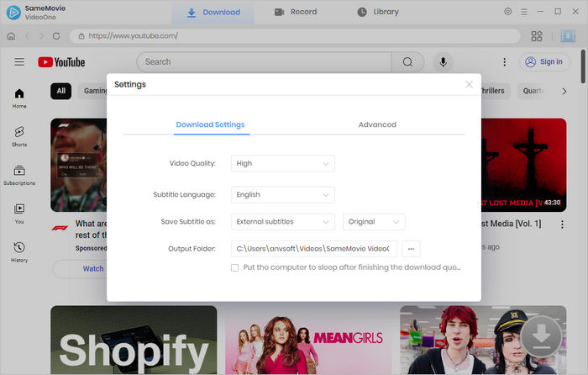Click the F1 channel avatar logo
Viewport: 588px width, 375px height.
tap(60, 228)
